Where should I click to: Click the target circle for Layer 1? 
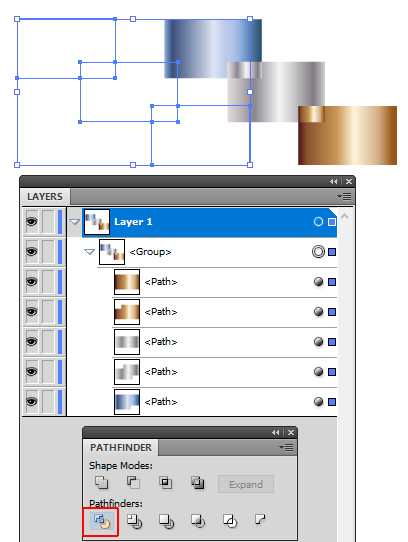click(318, 222)
